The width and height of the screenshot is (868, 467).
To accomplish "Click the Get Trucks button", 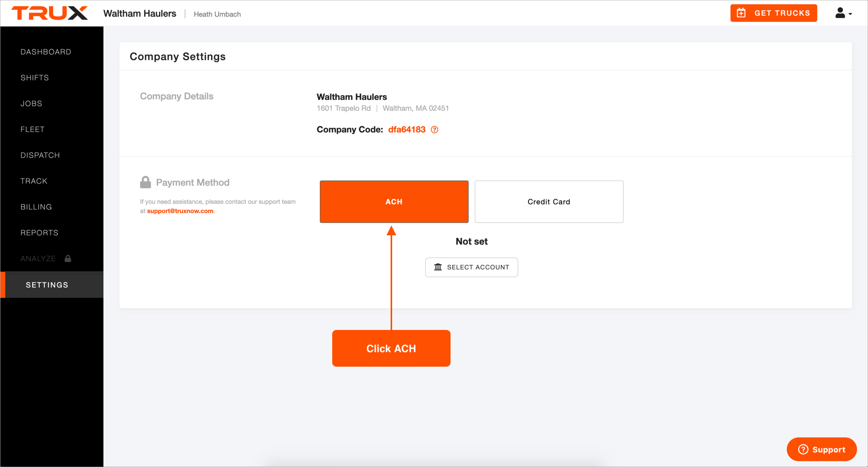I will 773,13.
